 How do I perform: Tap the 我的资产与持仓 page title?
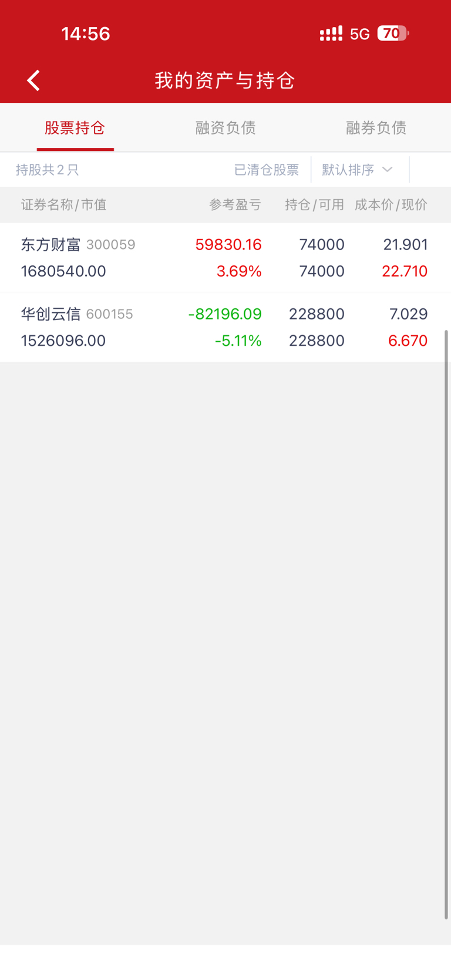pyautogui.click(x=225, y=80)
